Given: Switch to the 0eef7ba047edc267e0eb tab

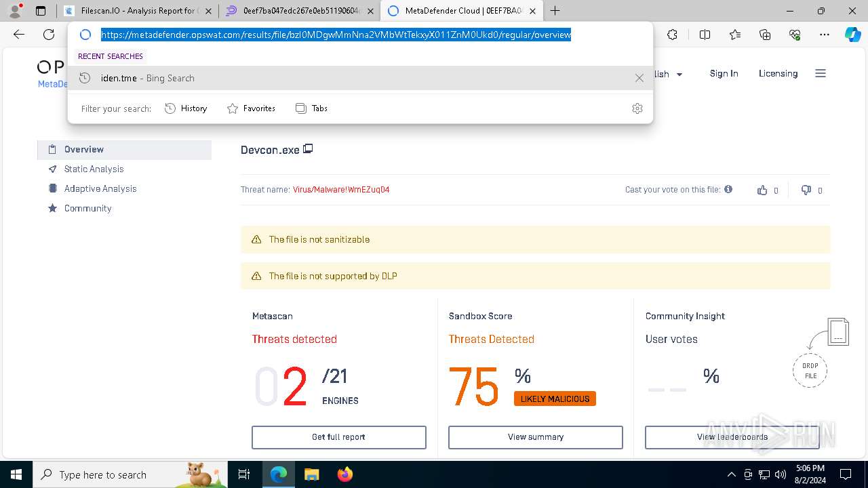Looking at the screenshot, I should (301, 11).
